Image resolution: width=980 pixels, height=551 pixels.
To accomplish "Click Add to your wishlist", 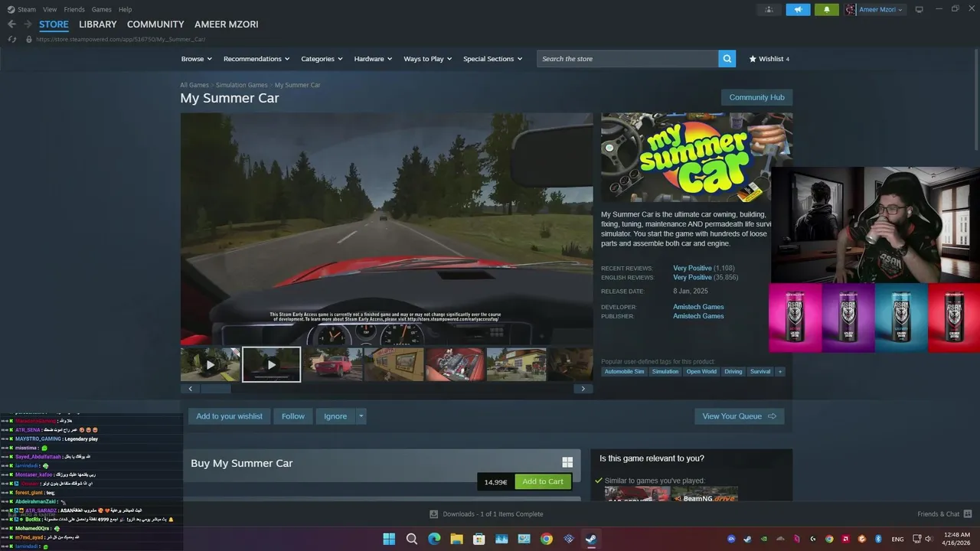I will coord(229,416).
